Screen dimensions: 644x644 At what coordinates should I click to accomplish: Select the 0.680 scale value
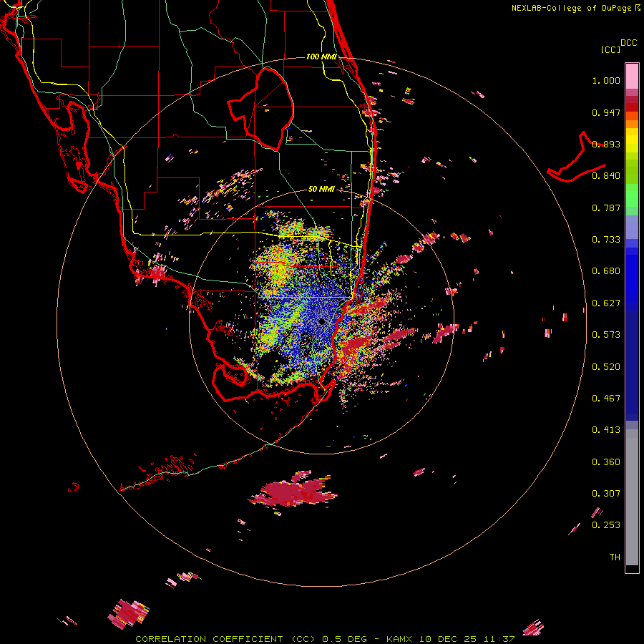click(x=606, y=271)
